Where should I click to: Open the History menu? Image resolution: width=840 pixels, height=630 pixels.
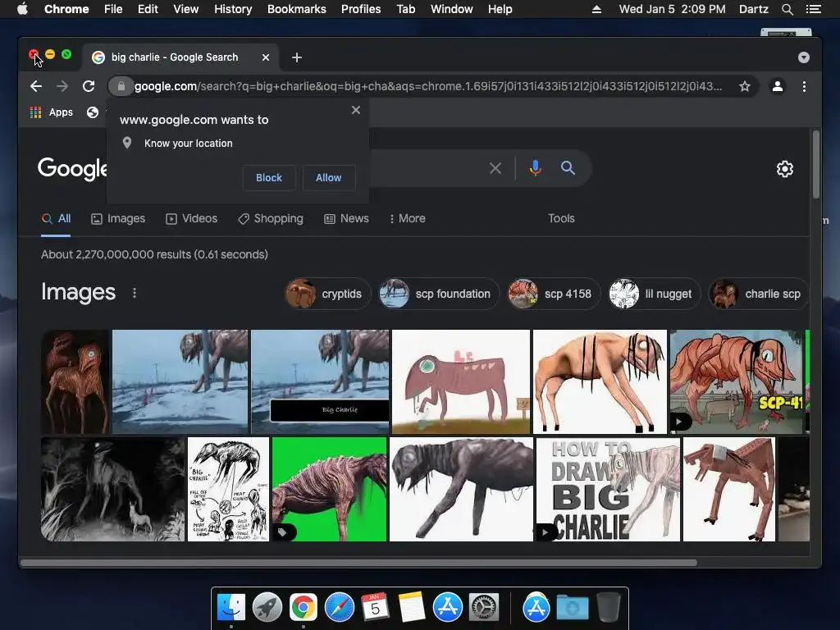233,9
